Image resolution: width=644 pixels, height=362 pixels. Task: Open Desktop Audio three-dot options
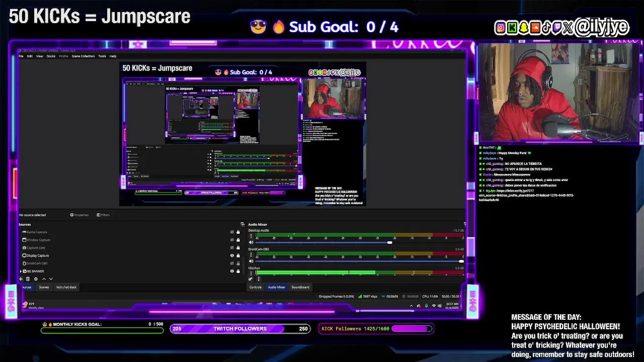251,236
